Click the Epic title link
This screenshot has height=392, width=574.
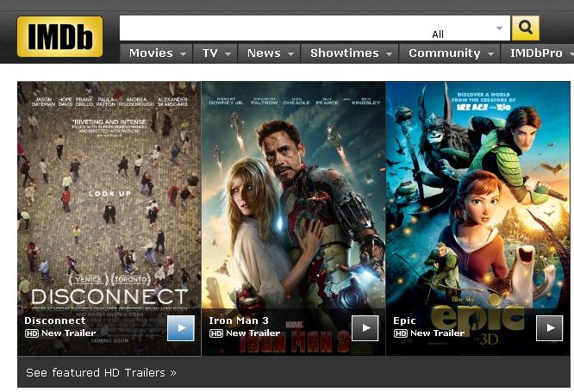[x=404, y=320]
